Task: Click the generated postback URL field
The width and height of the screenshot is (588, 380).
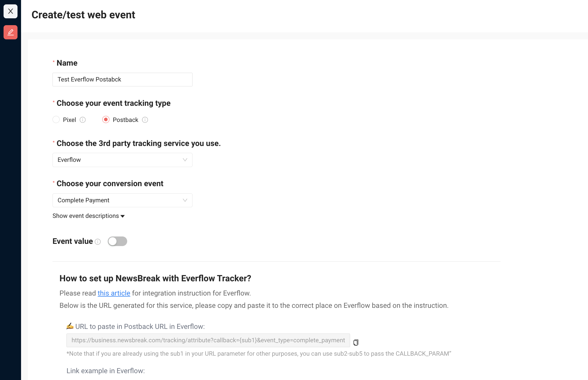Action: [208, 340]
